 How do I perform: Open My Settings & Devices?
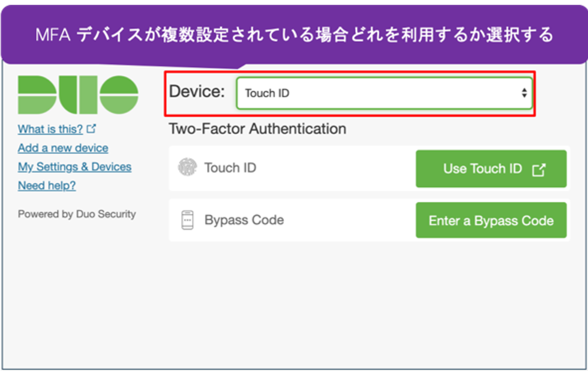tap(74, 166)
